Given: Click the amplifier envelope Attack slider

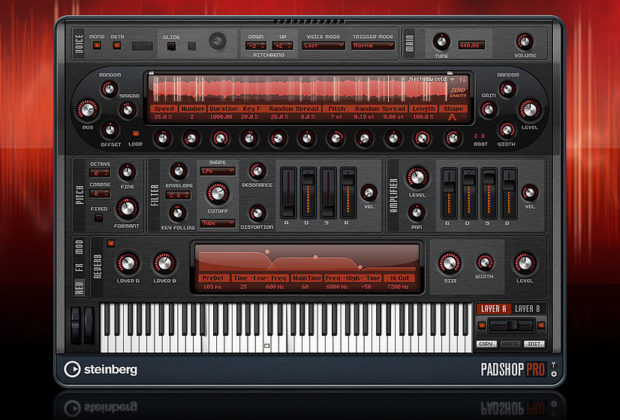Looking at the screenshot, I should (449, 193).
